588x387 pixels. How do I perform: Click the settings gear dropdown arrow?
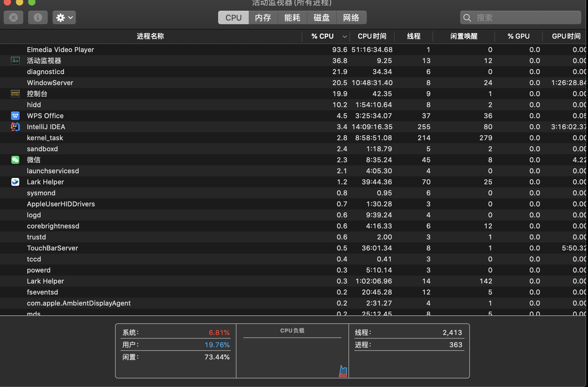pyautogui.click(x=70, y=17)
